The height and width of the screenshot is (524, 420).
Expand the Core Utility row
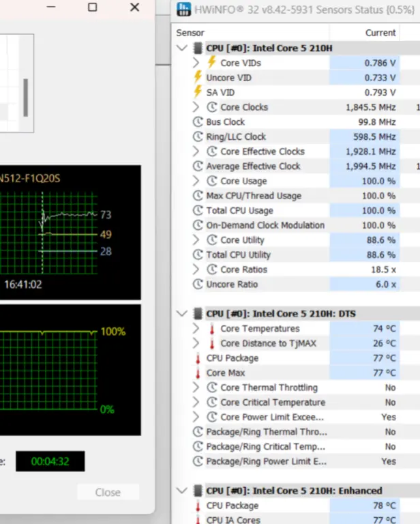click(x=196, y=239)
